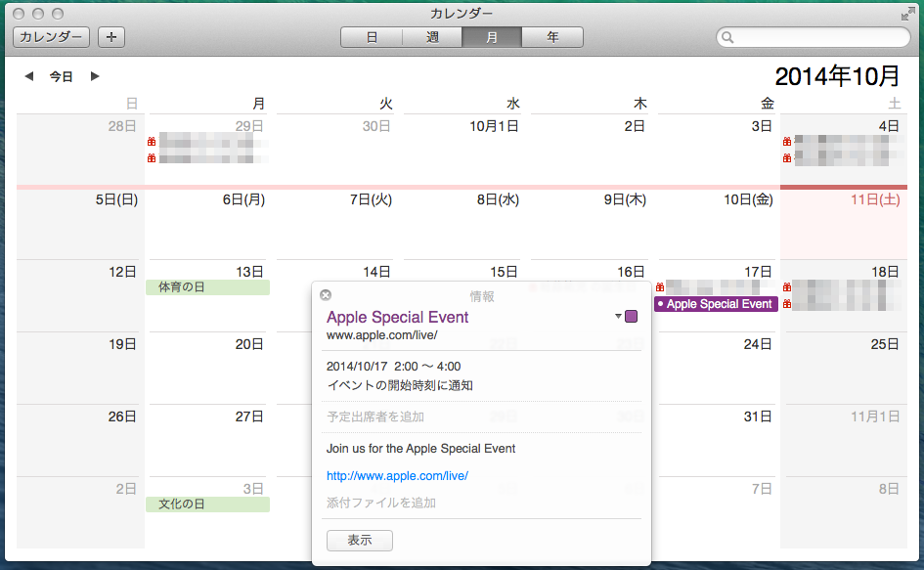The image size is (924, 570).
Task: Click the birthday gift icon on 17日
Action: click(660, 287)
